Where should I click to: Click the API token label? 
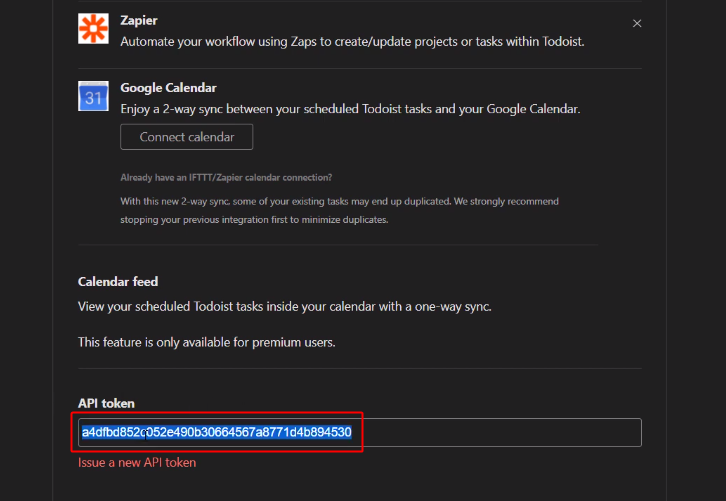[106, 403]
